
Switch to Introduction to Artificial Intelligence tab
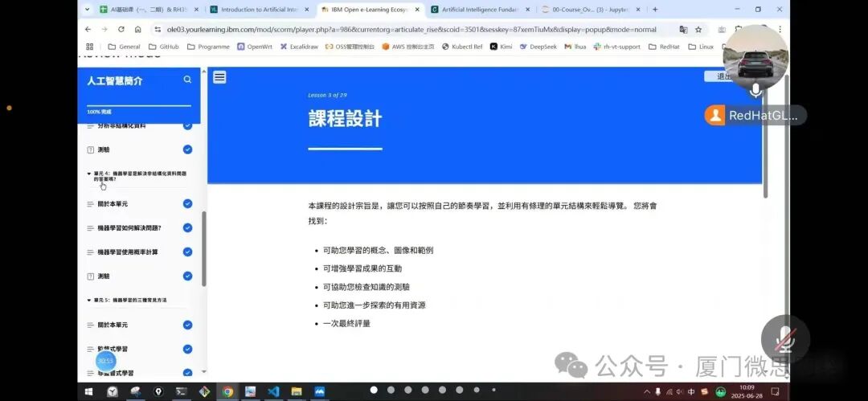(260, 10)
